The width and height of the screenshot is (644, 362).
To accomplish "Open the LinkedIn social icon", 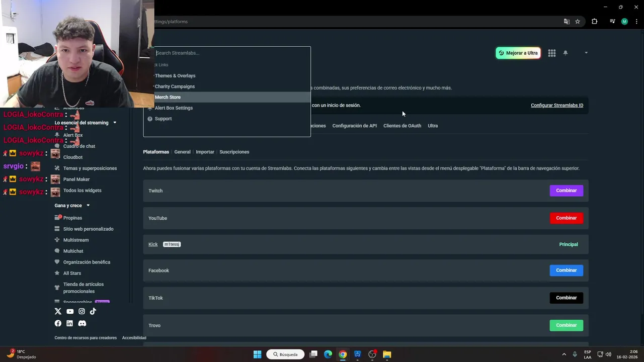I will (x=69, y=323).
